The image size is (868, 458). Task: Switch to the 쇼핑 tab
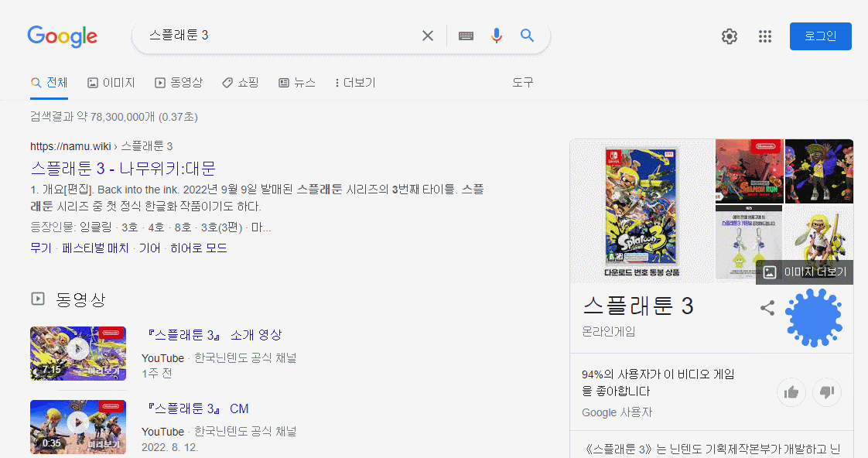coord(241,83)
